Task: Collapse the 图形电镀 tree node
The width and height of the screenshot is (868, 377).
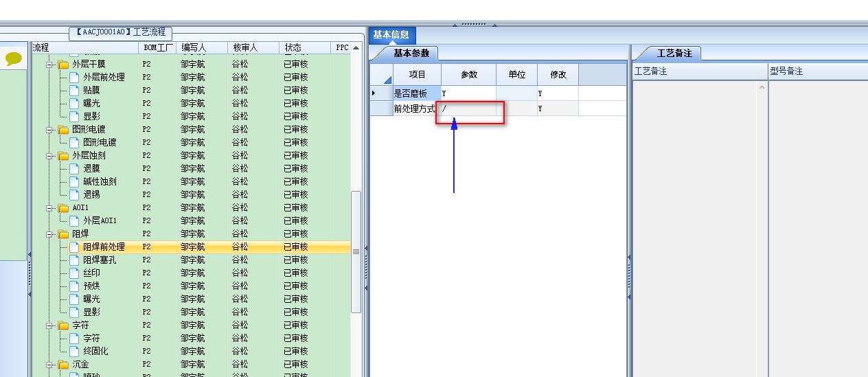Action: 49,129
